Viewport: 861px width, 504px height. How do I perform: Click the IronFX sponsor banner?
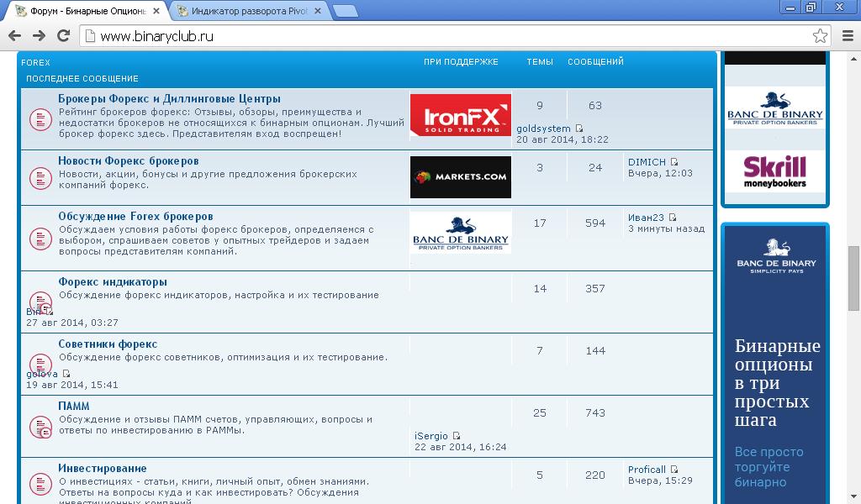point(460,115)
